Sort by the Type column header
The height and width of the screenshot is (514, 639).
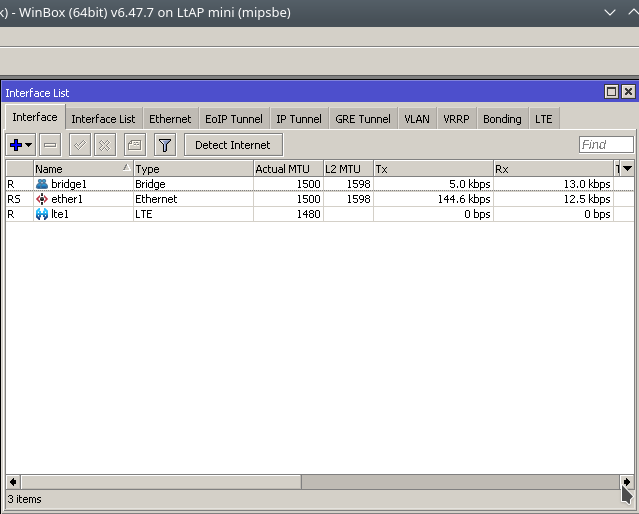193,169
